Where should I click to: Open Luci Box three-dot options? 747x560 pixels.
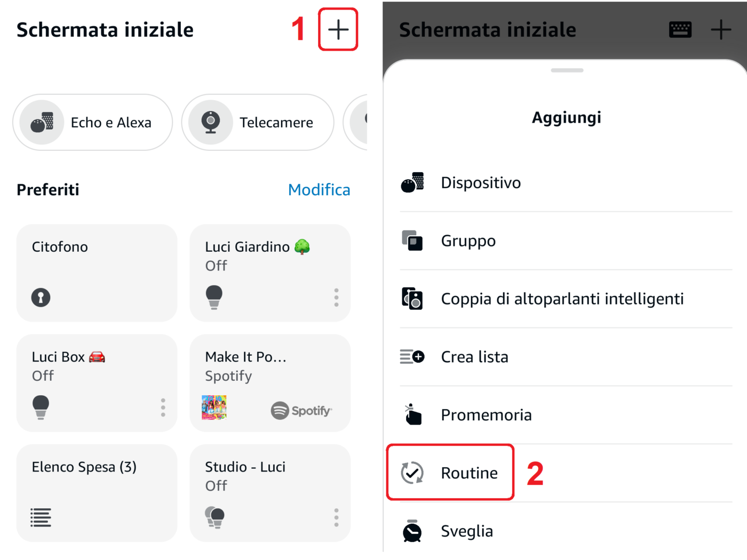point(163,407)
